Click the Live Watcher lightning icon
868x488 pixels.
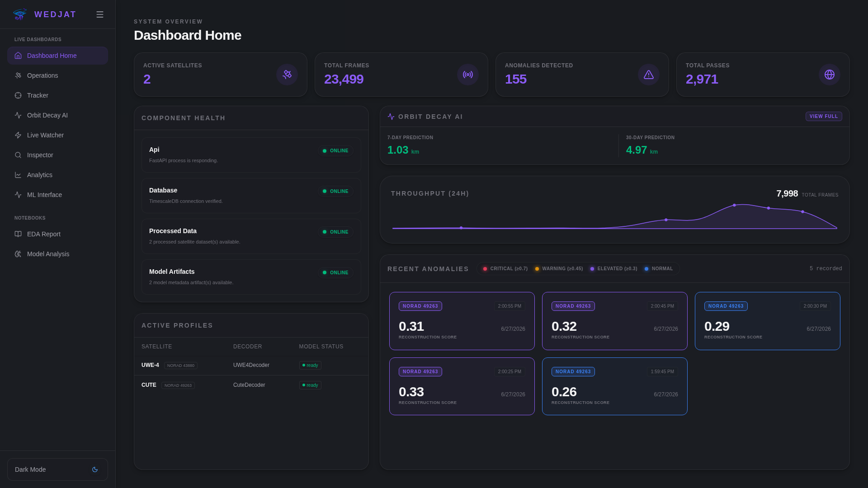(x=18, y=135)
